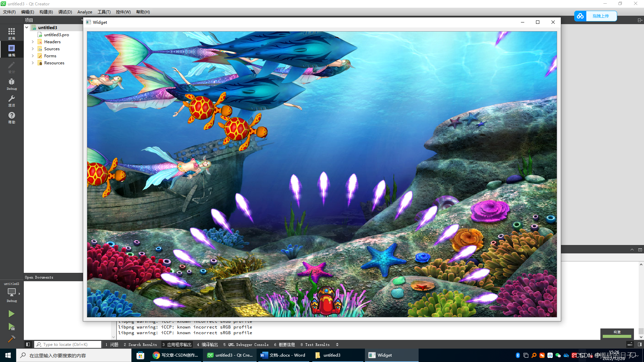Switch to Chrome 写文章-CSDN taskbar item
The image size is (644, 362).
(176, 355)
